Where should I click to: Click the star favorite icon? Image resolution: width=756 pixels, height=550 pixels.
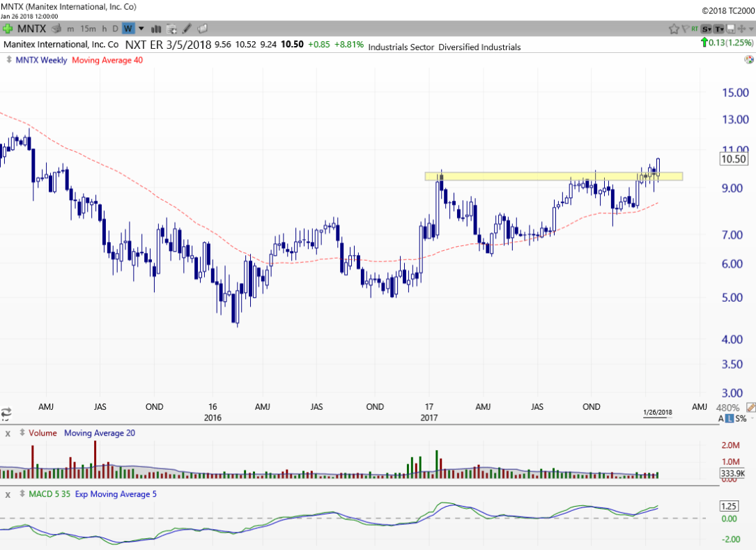pos(674,29)
